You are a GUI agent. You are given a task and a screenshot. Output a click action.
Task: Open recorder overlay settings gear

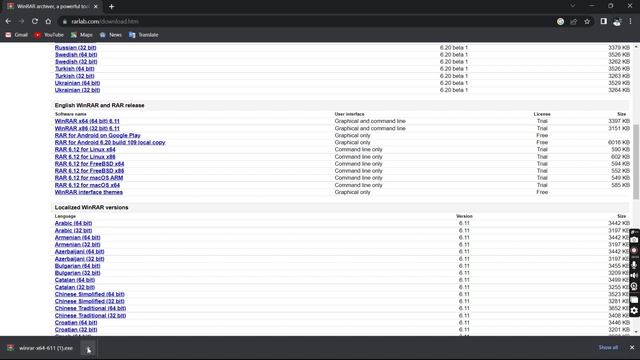point(634,311)
